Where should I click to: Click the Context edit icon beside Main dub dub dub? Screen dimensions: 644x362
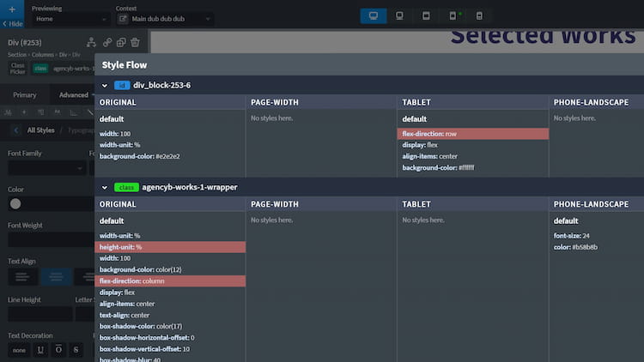pos(123,19)
